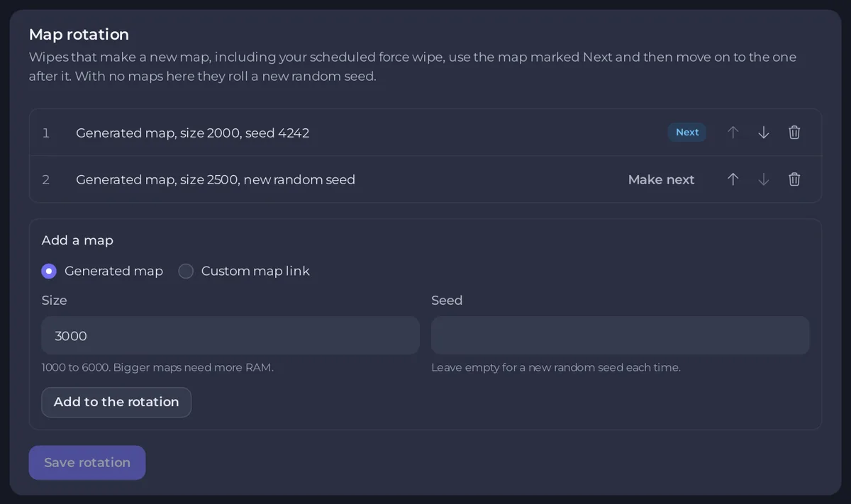Choose the Custom map link option
Viewport: 851px width, 504px height.
(x=186, y=271)
